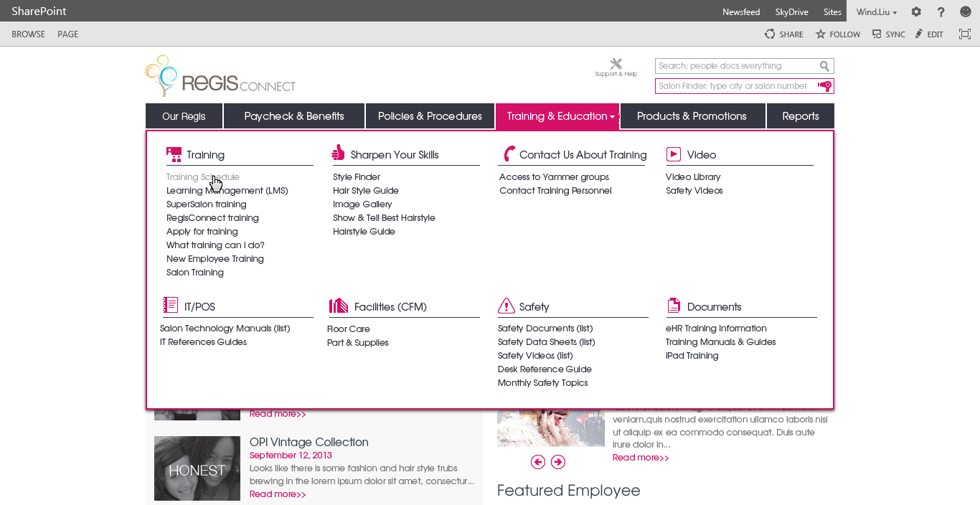Click the HONEST article thumbnail
This screenshot has width=980, height=505.
tap(197, 468)
